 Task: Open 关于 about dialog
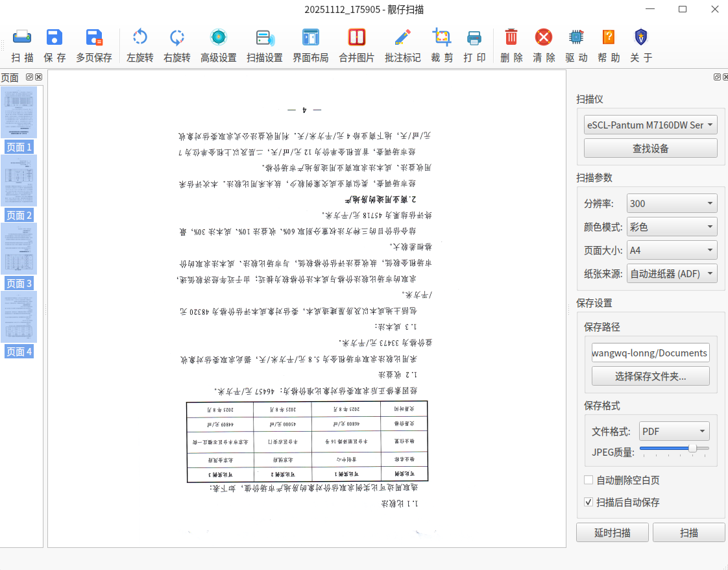(641, 45)
